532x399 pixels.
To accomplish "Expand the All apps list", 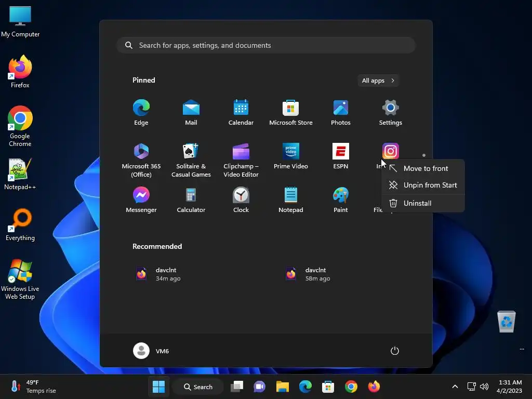I will pyautogui.click(x=378, y=81).
